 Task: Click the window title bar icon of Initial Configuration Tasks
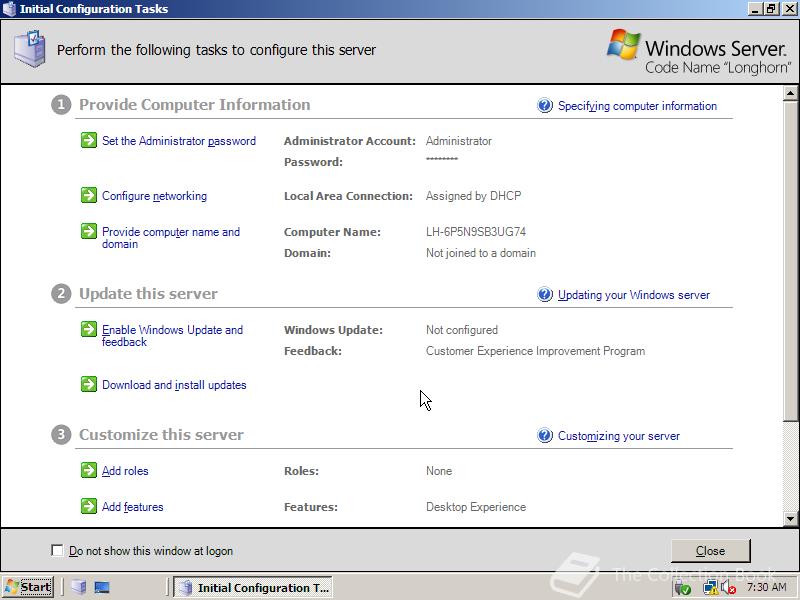click(9, 9)
